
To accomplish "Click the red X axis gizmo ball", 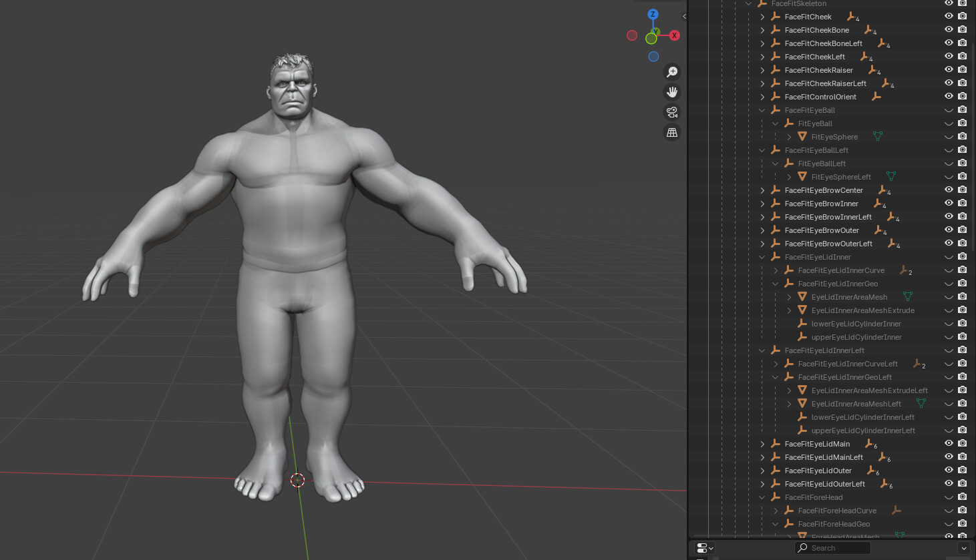I will point(675,35).
